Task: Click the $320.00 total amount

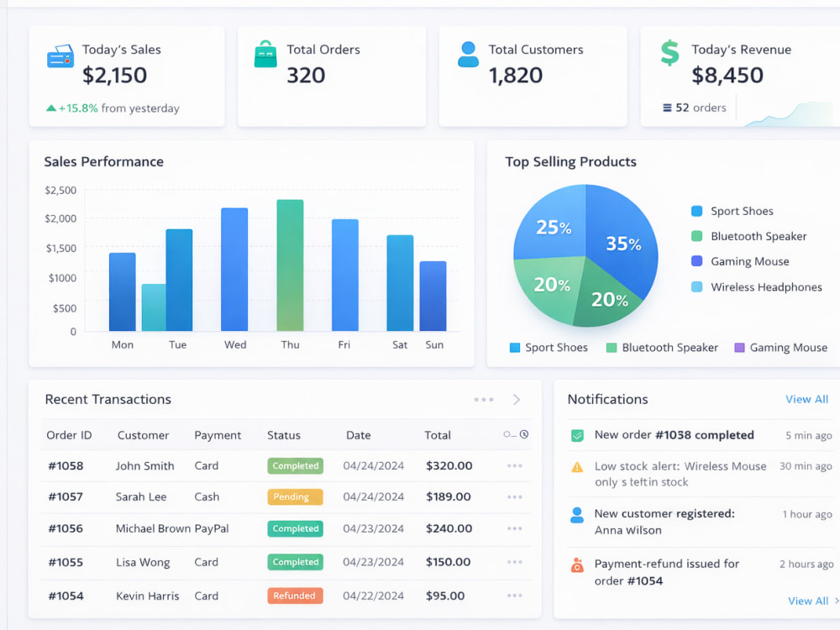Action: [449, 466]
